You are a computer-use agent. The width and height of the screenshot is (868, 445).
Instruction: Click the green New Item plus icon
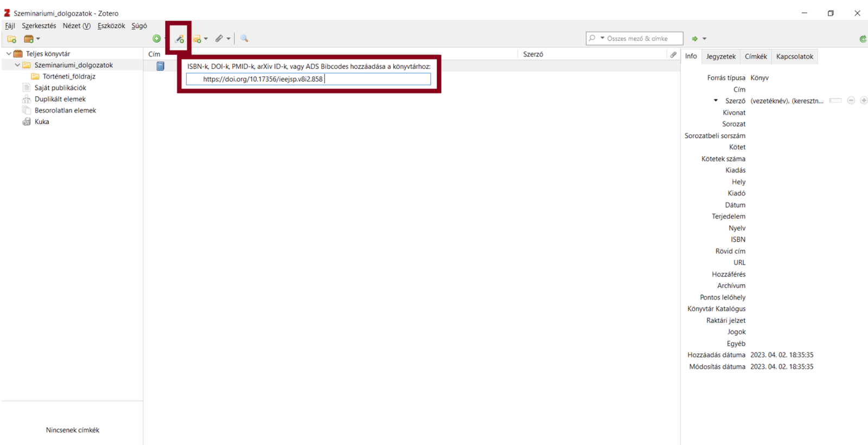coord(156,38)
